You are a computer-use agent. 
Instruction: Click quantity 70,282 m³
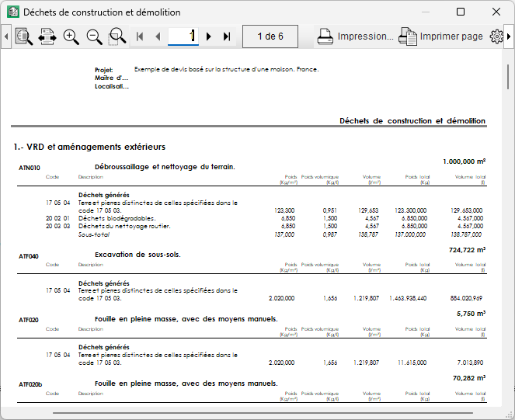[x=469, y=378]
